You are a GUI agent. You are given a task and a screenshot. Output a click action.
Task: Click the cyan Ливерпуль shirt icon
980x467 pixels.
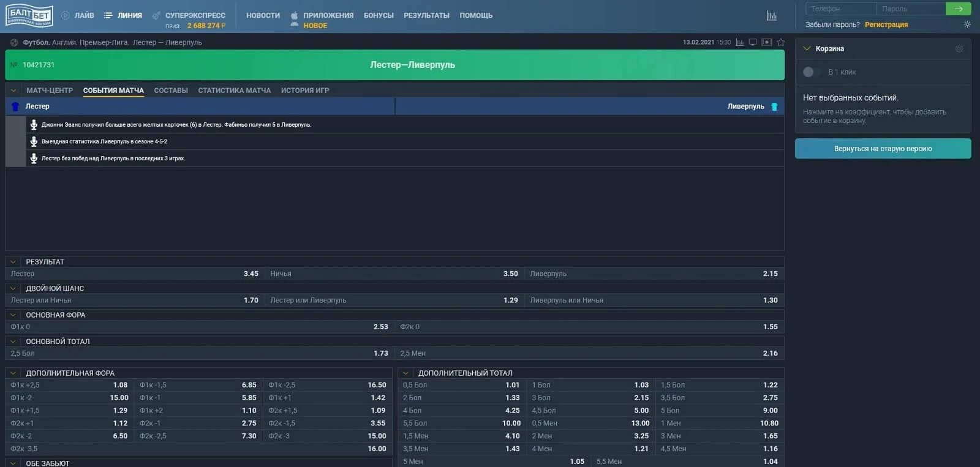point(774,106)
